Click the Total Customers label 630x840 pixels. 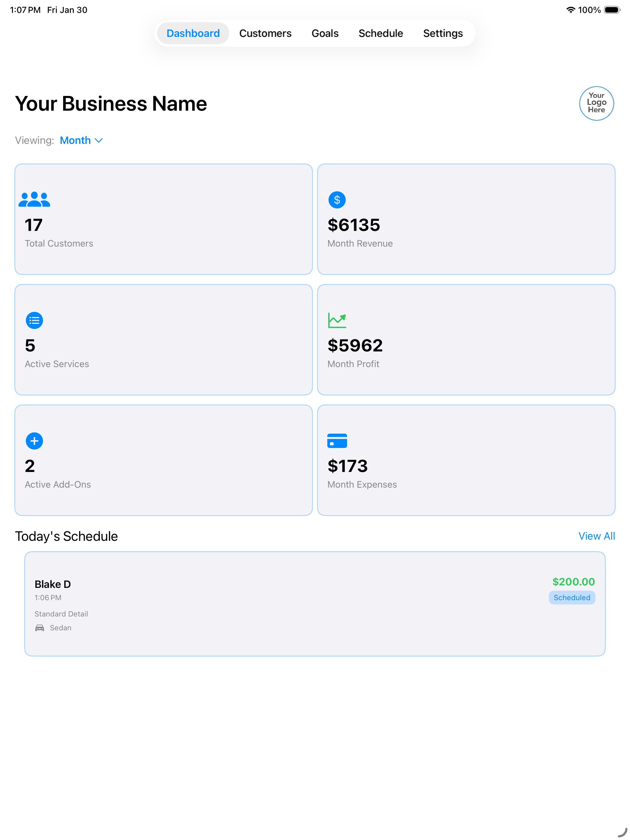coord(59,244)
